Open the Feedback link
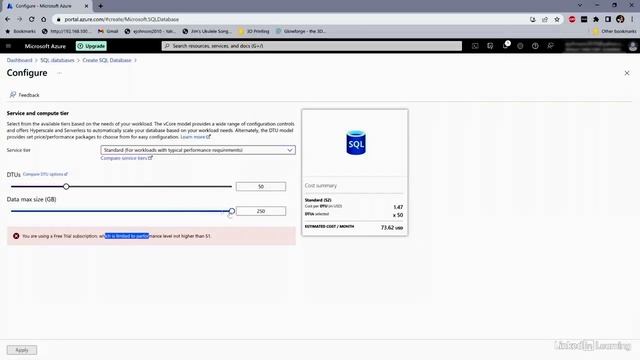Viewport: 640px width, 360px height. click(25, 95)
